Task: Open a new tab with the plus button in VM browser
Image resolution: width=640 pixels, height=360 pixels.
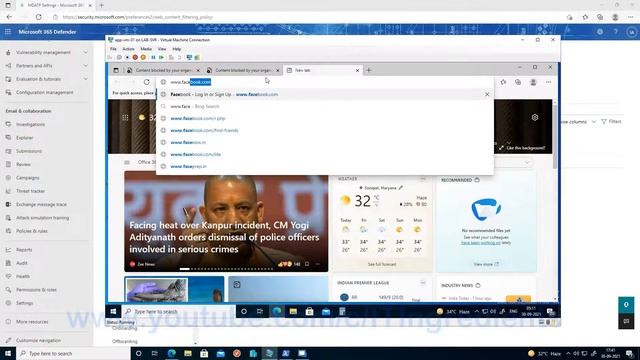Action: click(369, 70)
